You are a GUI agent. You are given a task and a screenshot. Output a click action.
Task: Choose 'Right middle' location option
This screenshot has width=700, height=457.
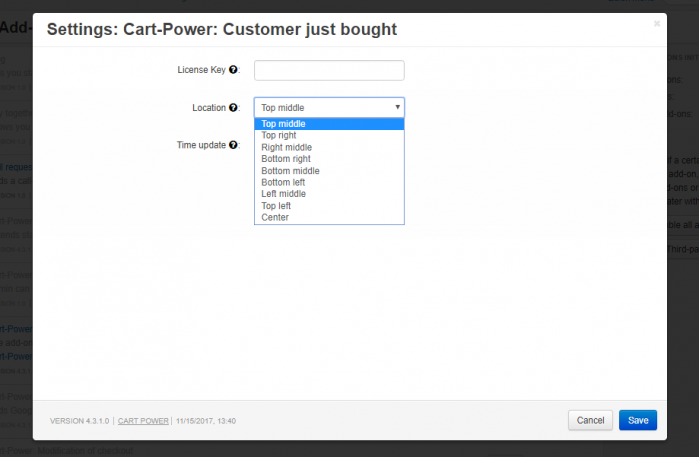(x=329, y=147)
